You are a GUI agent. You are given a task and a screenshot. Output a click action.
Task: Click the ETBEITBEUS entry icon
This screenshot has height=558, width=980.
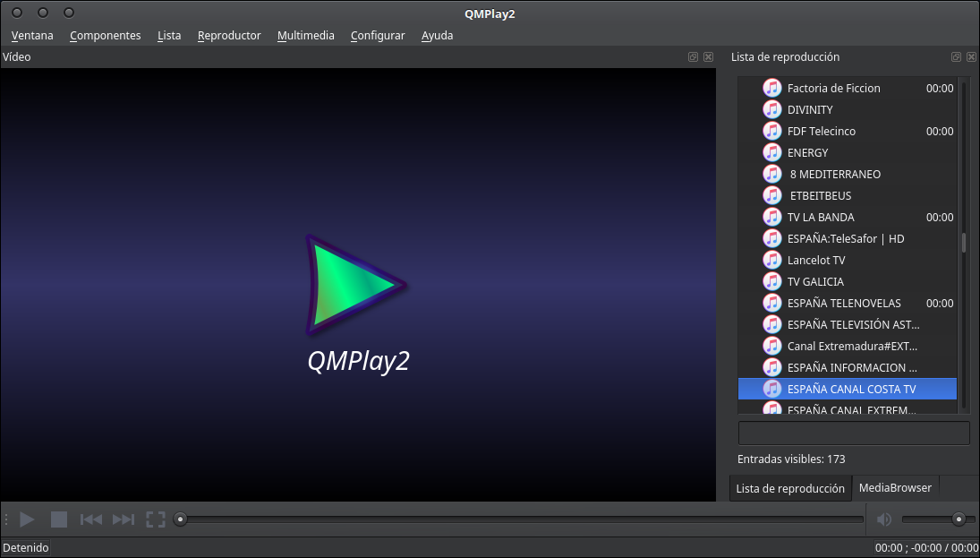[x=772, y=196]
